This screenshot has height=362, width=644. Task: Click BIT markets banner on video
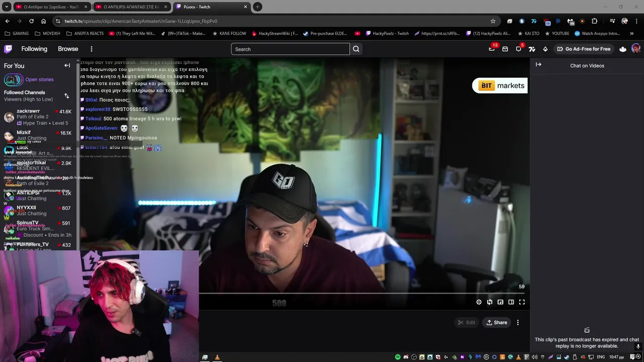point(500,85)
